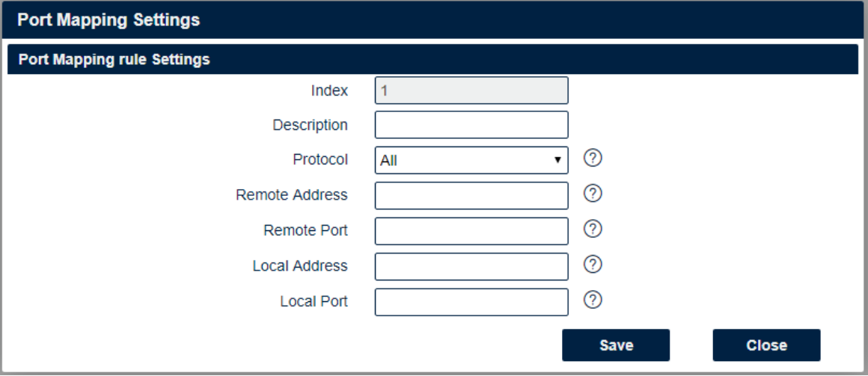Click the greyed-out Index field
This screenshot has width=868, height=376.
(471, 90)
